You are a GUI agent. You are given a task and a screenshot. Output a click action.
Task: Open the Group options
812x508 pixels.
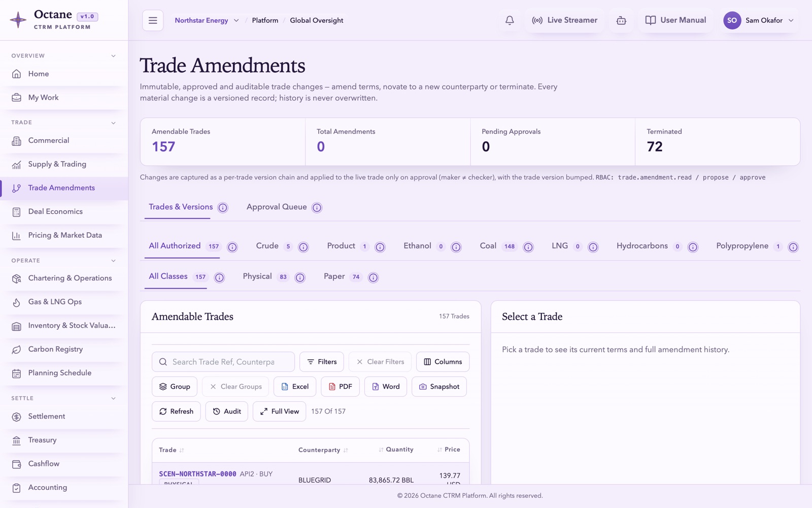tap(175, 387)
